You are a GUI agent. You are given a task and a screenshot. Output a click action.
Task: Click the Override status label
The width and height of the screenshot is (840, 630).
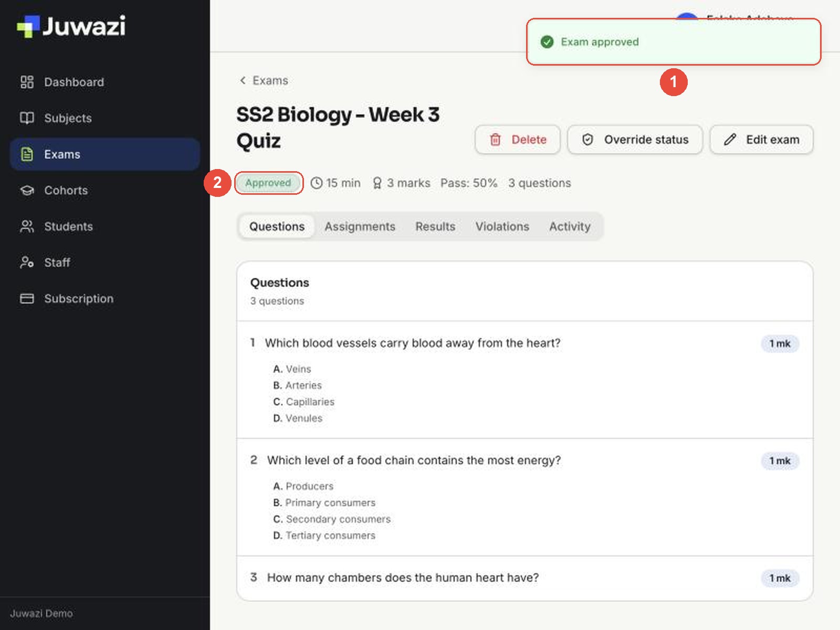[x=646, y=140]
